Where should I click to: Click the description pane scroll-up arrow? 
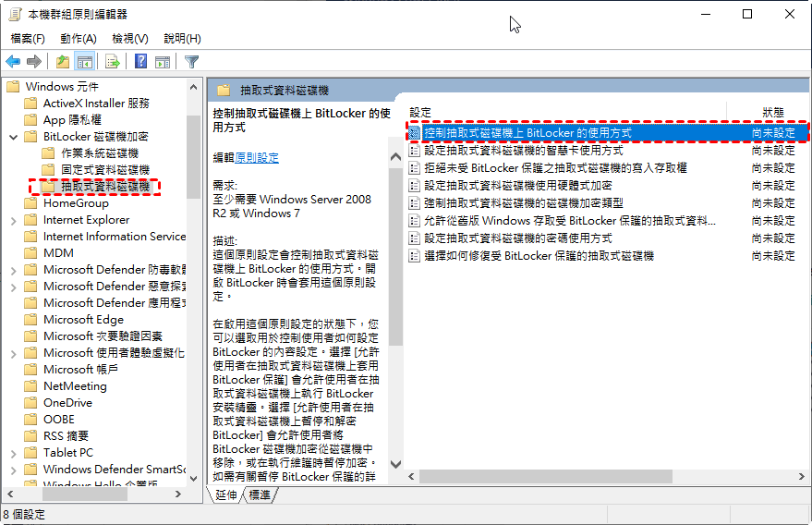[395, 156]
